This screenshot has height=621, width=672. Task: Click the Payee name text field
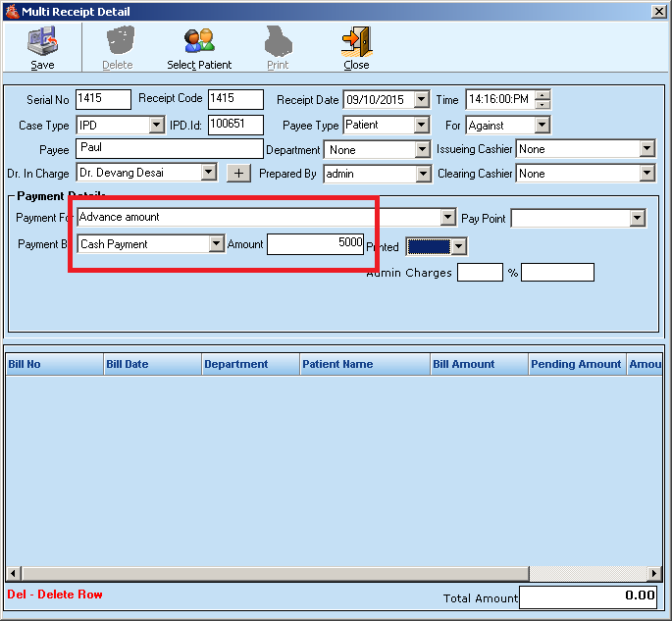tap(169, 149)
